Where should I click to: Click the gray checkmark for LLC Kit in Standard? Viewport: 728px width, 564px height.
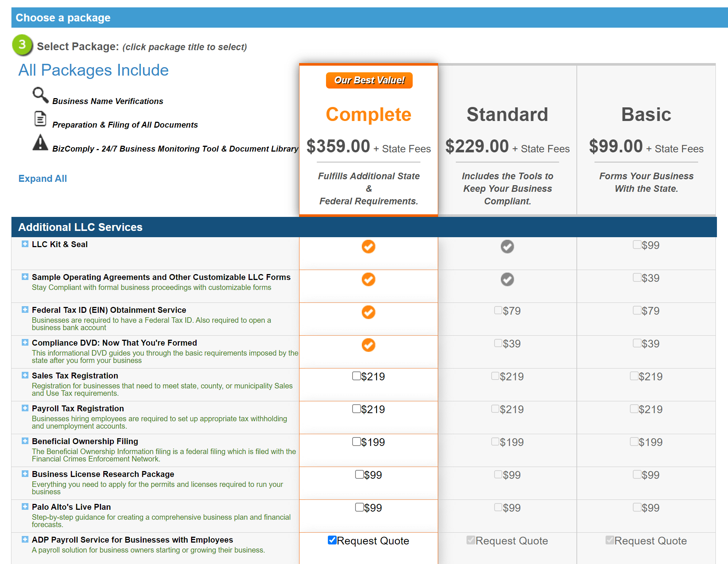507,246
